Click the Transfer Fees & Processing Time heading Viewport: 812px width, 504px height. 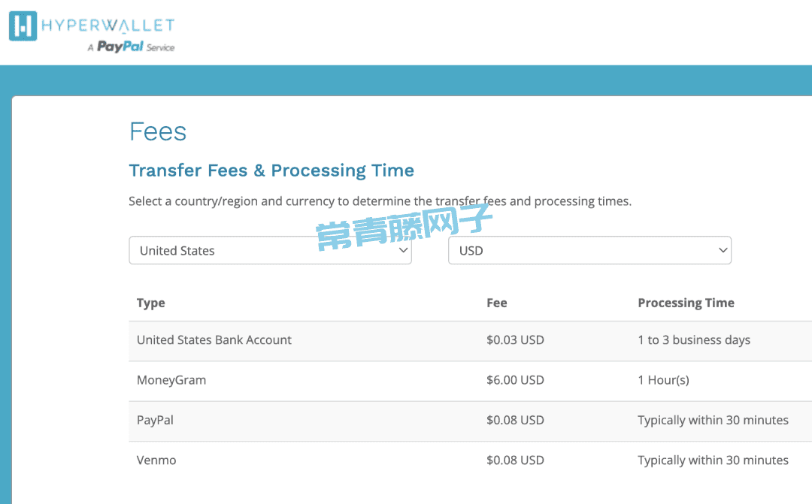(x=271, y=171)
